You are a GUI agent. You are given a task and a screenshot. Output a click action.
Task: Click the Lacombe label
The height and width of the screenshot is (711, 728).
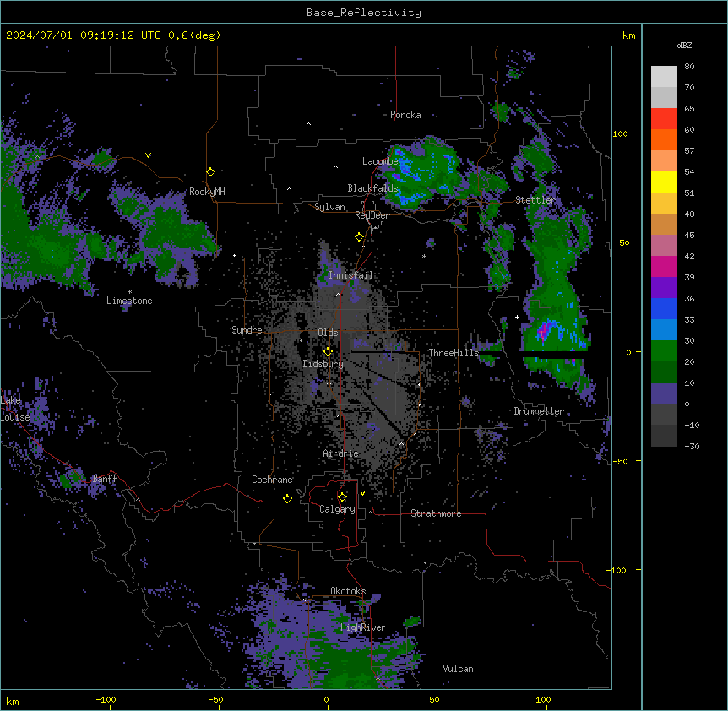pos(380,161)
